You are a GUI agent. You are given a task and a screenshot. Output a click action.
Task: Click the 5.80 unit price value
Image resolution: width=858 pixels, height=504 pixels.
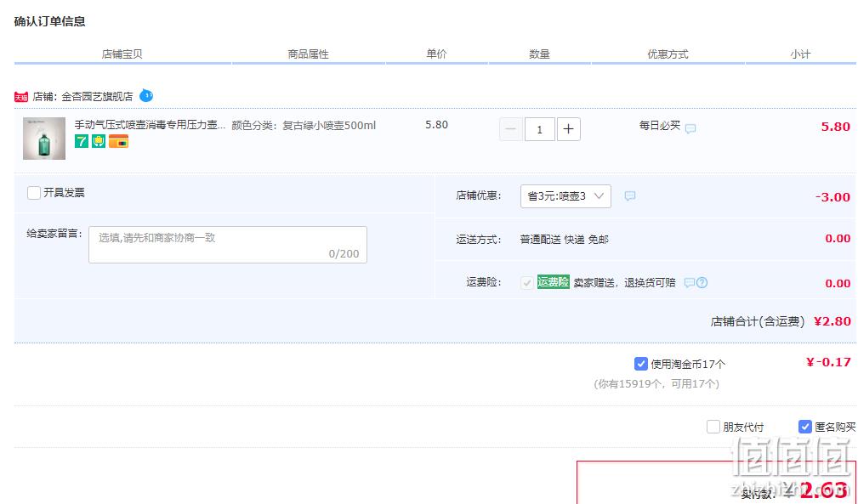coord(437,125)
